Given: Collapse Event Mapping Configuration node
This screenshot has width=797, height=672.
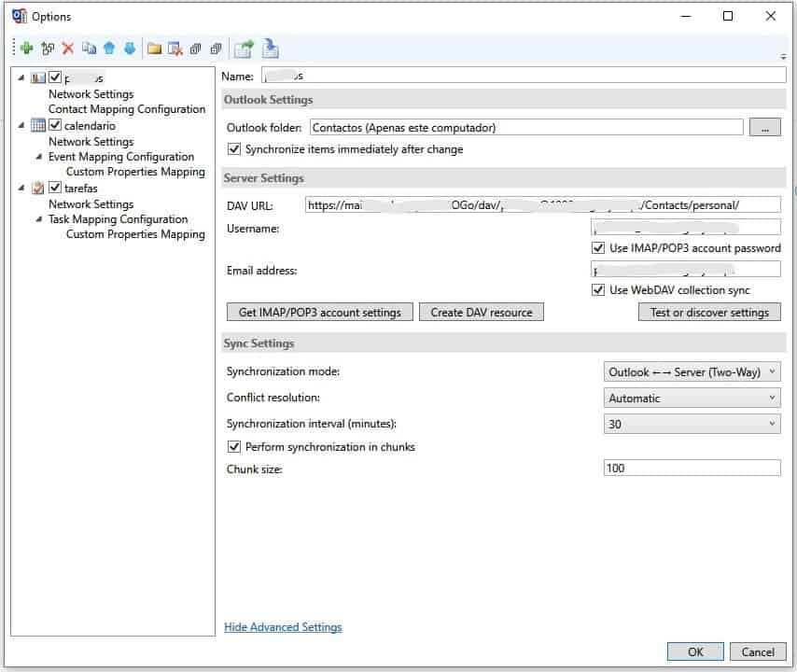Looking at the screenshot, I should [39, 157].
